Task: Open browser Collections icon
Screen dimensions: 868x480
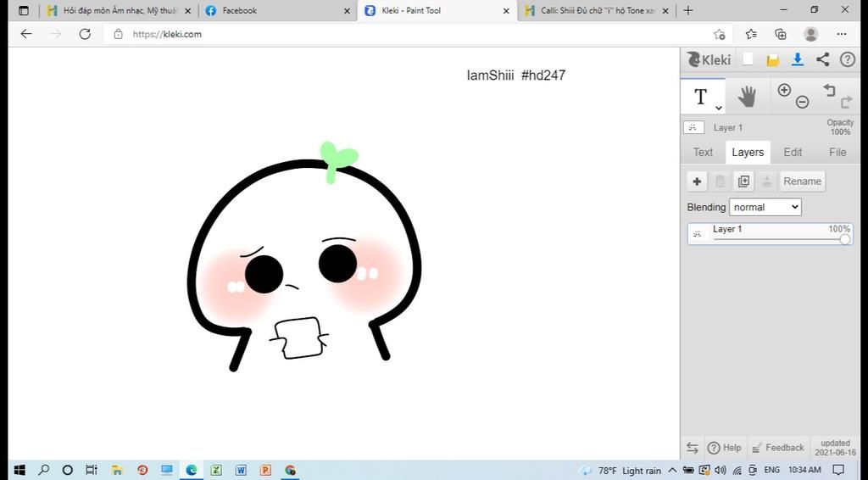Action: point(781,34)
